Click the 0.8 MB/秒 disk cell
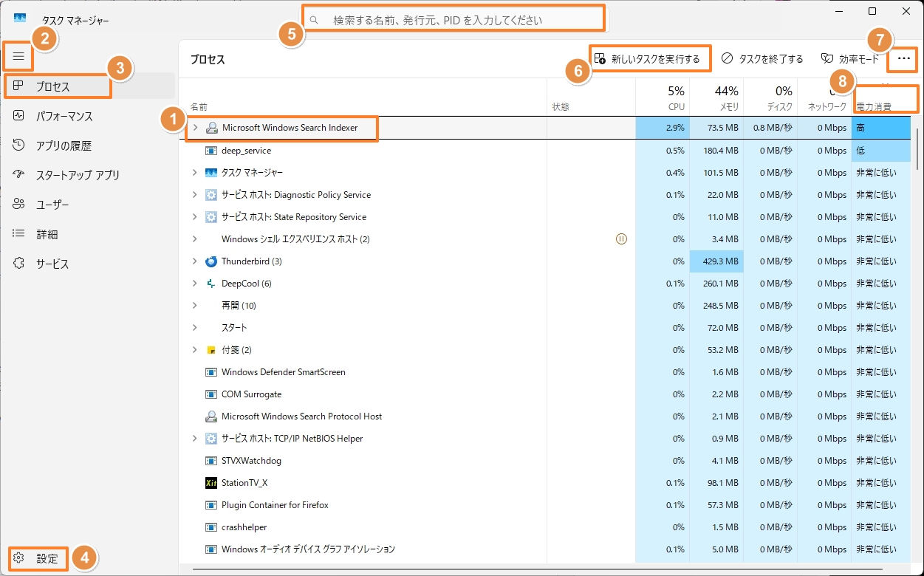Viewport: 924px width, 576px height. click(x=770, y=128)
